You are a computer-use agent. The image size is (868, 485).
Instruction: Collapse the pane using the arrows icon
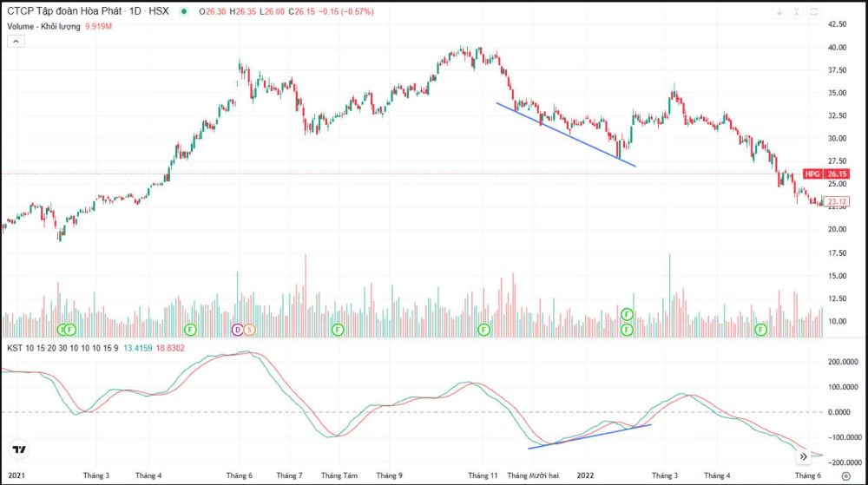click(x=796, y=12)
